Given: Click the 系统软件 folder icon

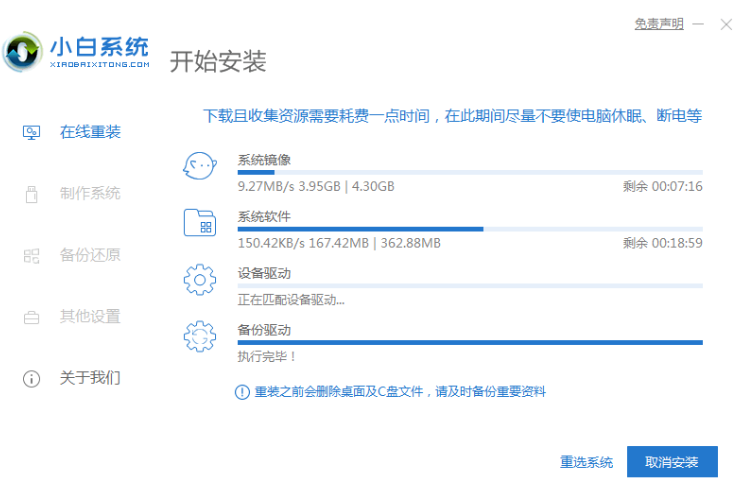Looking at the screenshot, I should (200, 223).
